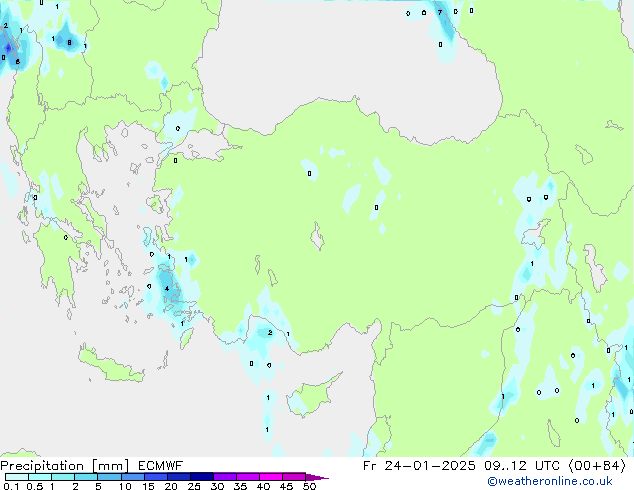Click the precipitation value "6" on map
The image size is (634, 490).
tap(17, 61)
